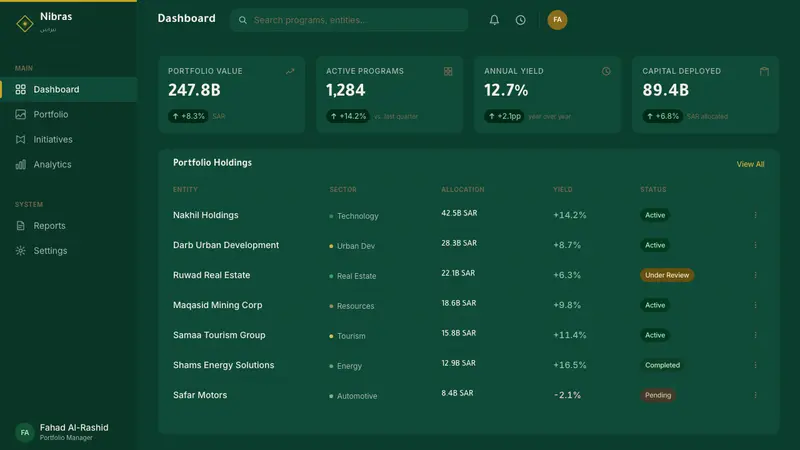Click the Reports document icon
Image resolution: width=800 pixels, height=450 pixels.
point(20,226)
